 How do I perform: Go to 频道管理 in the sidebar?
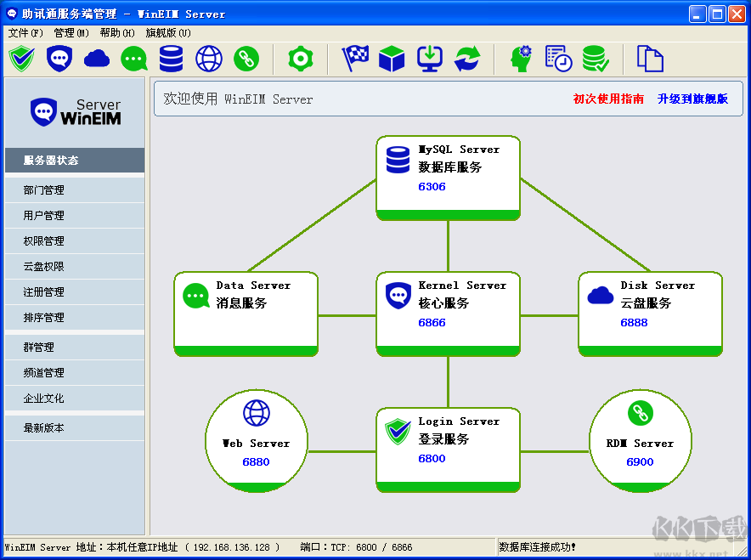44,373
